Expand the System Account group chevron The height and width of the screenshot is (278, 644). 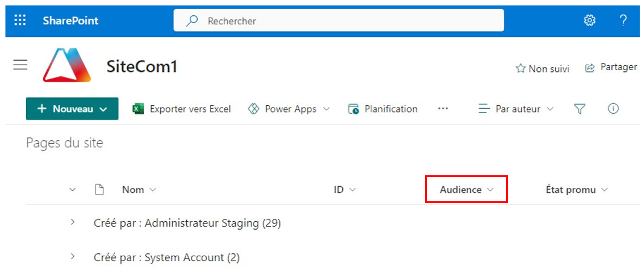[73, 257]
